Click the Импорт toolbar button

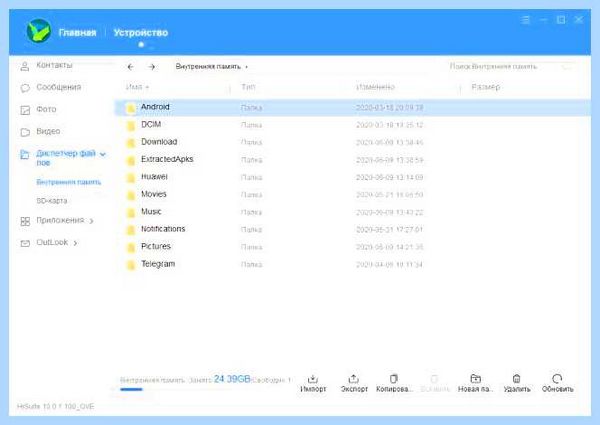pos(313,383)
